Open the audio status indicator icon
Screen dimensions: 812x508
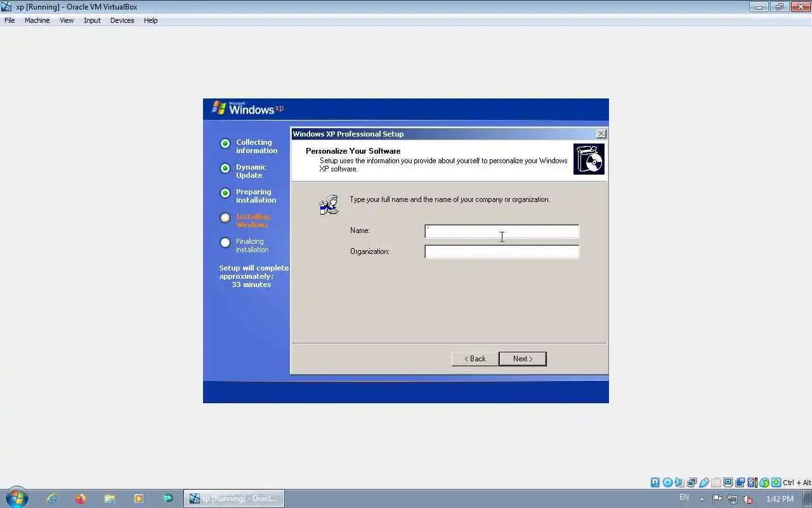tap(679, 483)
